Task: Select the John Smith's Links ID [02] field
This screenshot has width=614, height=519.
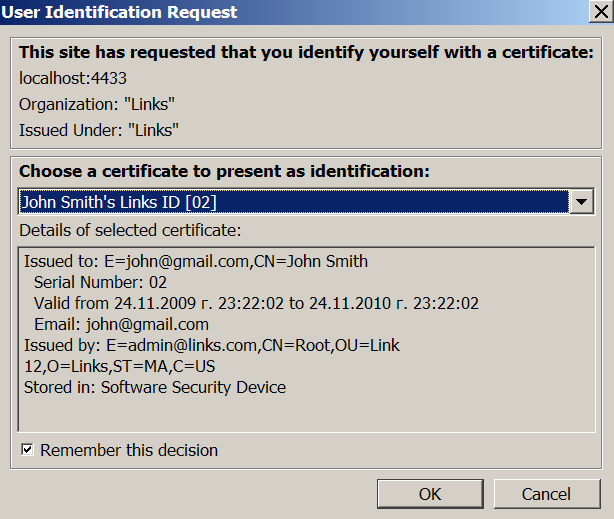Action: [292, 203]
